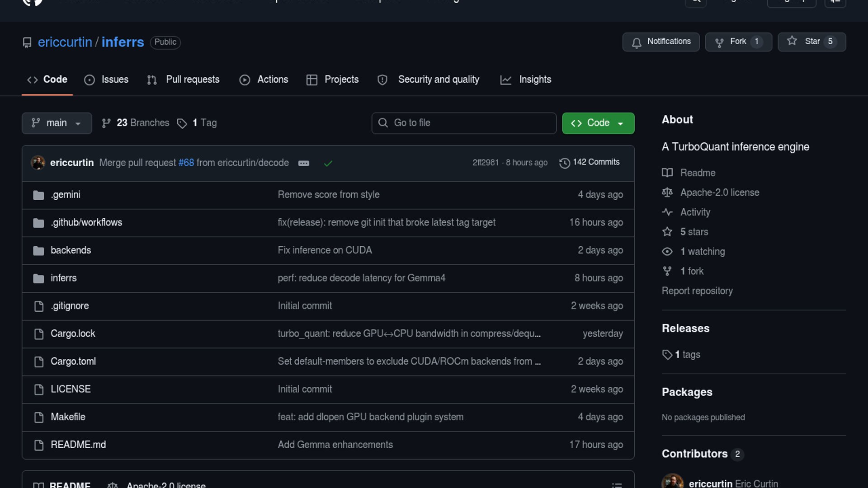Click the green commit status checkmark

pyautogui.click(x=328, y=163)
